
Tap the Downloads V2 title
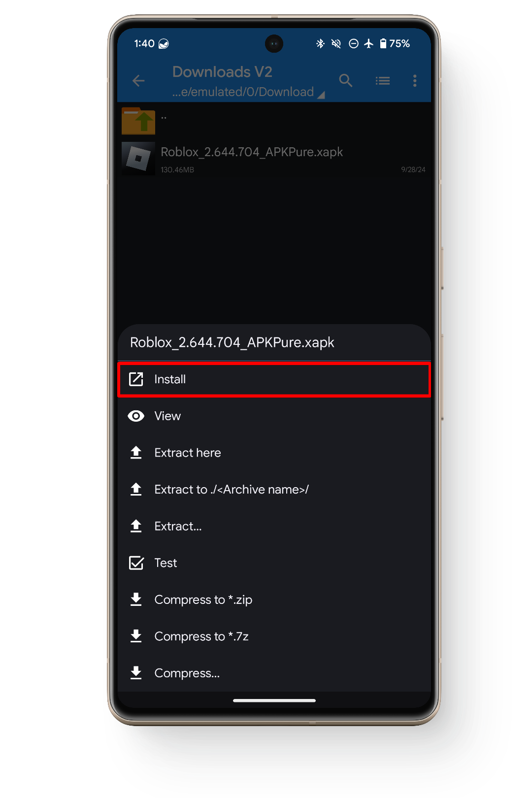tap(222, 72)
